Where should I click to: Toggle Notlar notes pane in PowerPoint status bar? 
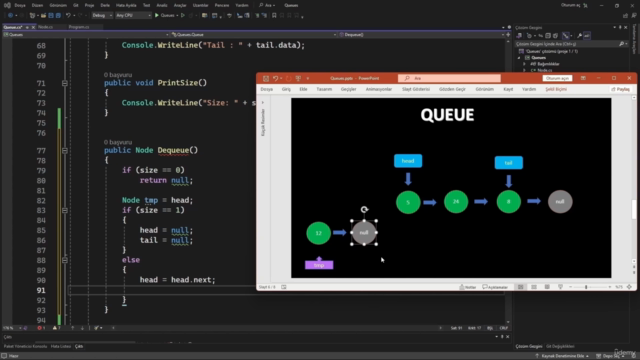(468, 287)
